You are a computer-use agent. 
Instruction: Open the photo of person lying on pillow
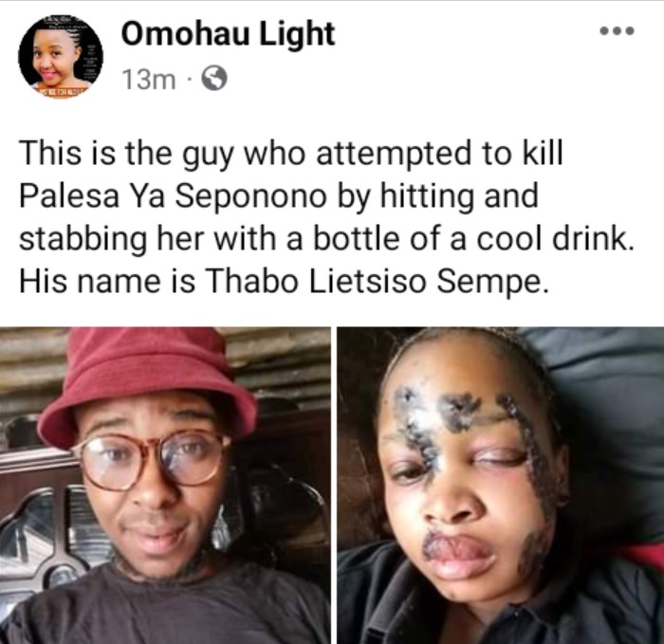pos(501,486)
